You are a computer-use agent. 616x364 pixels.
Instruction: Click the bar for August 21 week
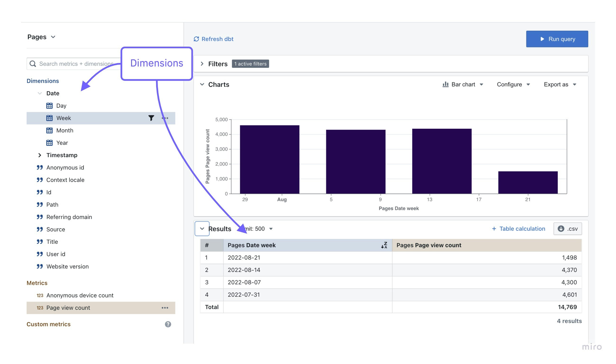pos(528,182)
